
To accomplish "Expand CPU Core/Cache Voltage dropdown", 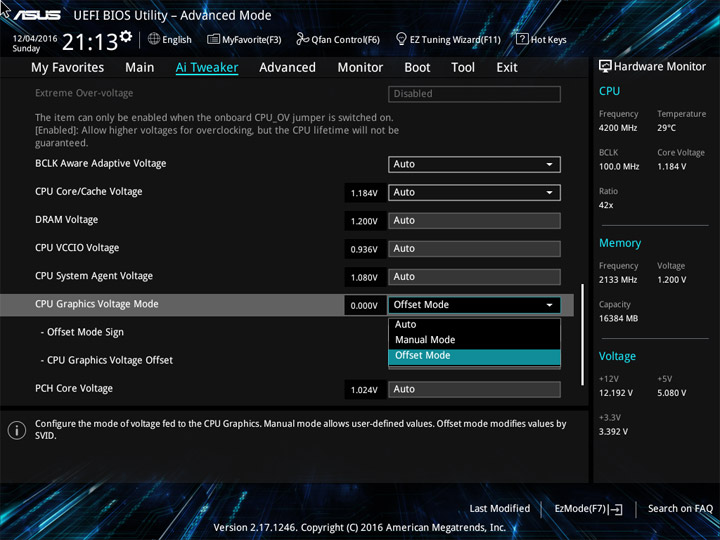I will 474,192.
